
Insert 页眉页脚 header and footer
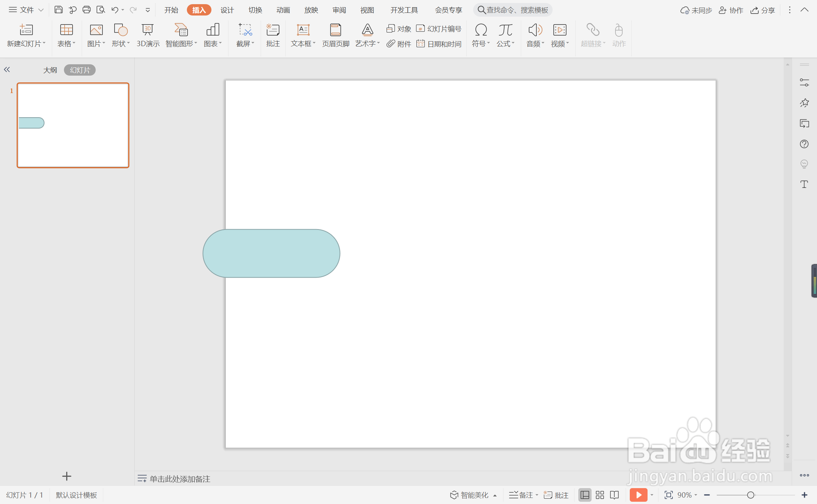pyautogui.click(x=335, y=35)
